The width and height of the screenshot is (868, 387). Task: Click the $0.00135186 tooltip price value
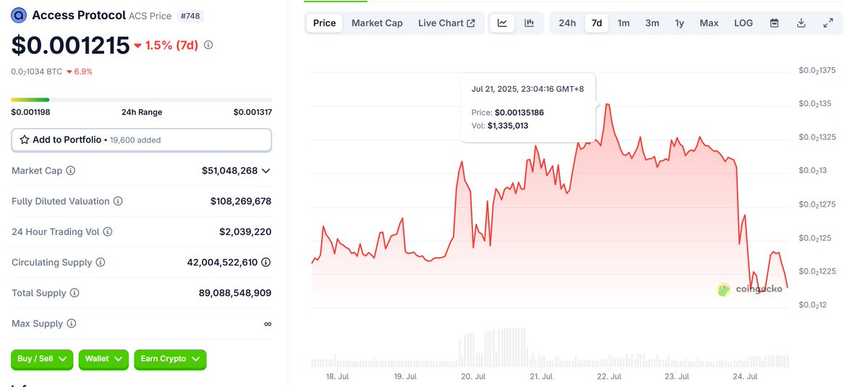[x=519, y=113]
